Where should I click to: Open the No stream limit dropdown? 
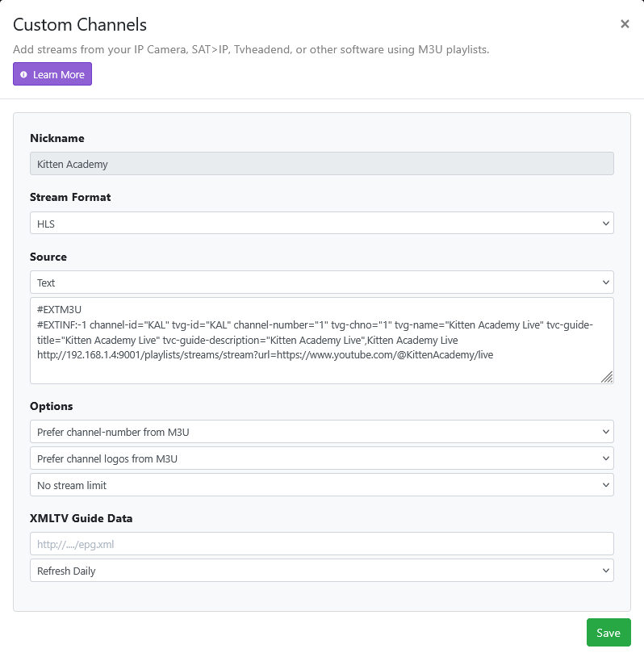click(321, 485)
